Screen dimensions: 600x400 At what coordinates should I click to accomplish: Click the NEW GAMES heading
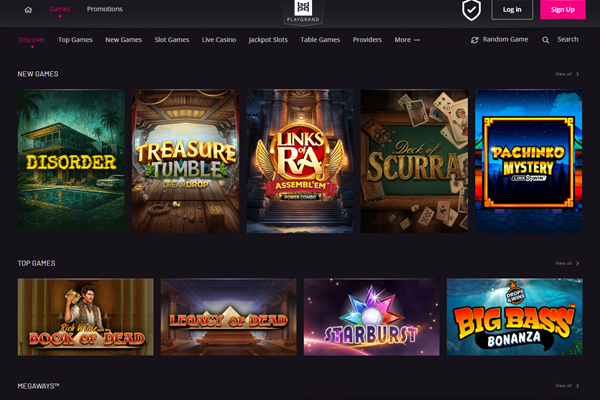pos(38,74)
